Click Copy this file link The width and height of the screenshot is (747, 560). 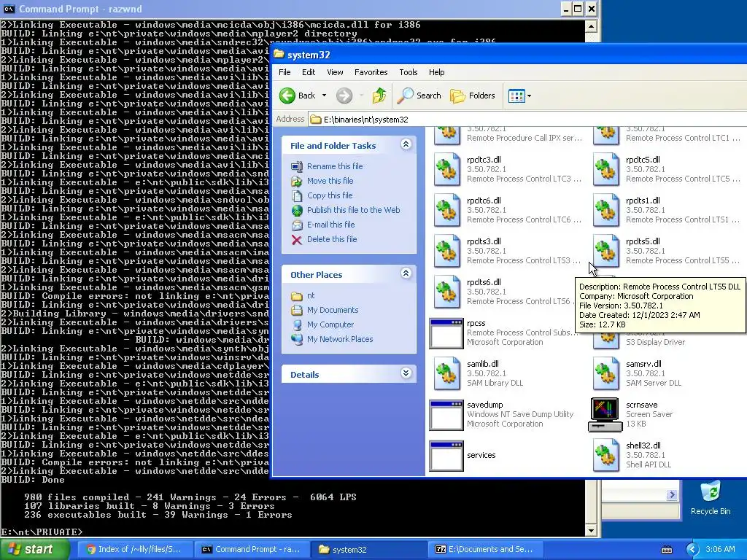pos(330,195)
